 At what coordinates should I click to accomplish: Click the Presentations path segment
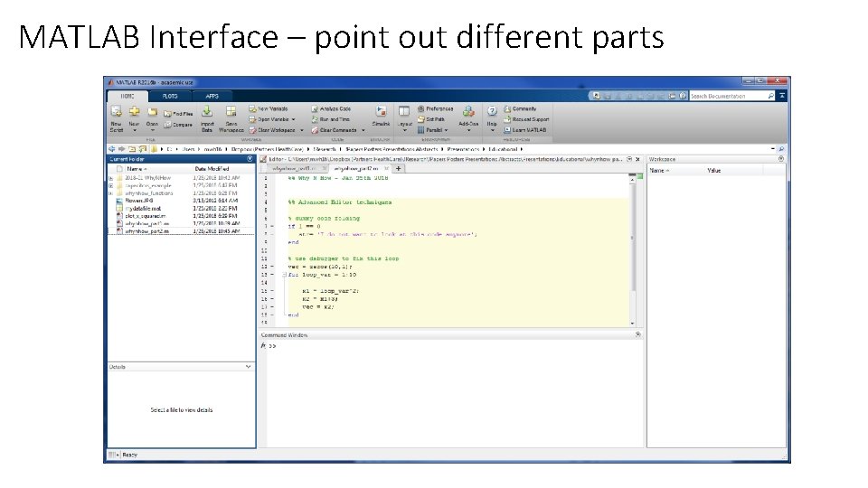point(464,149)
